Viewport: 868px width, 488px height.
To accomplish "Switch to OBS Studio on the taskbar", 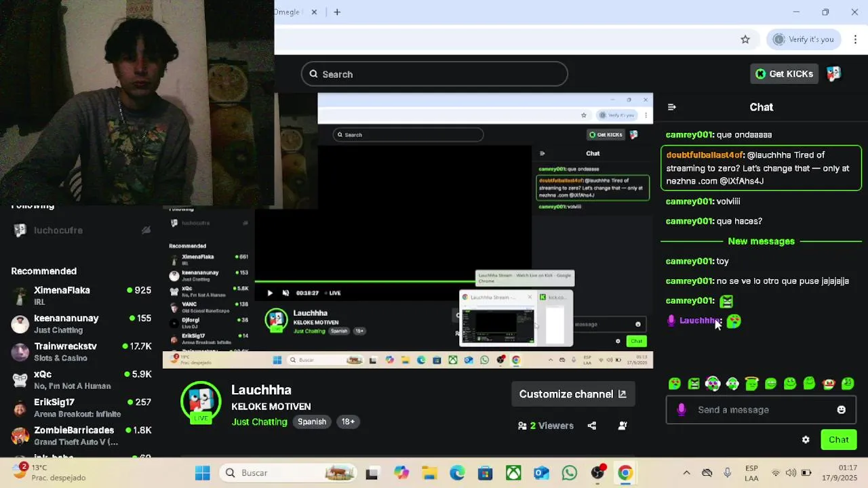I will click(597, 473).
